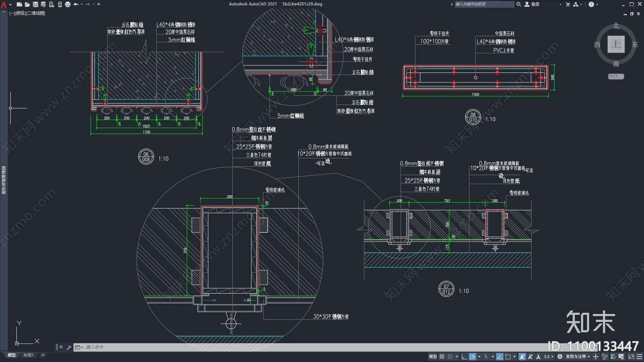This screenshot has height=362, width=644.
Task: Click 北 on the ViewCube compass
Action: coord(616,26)
